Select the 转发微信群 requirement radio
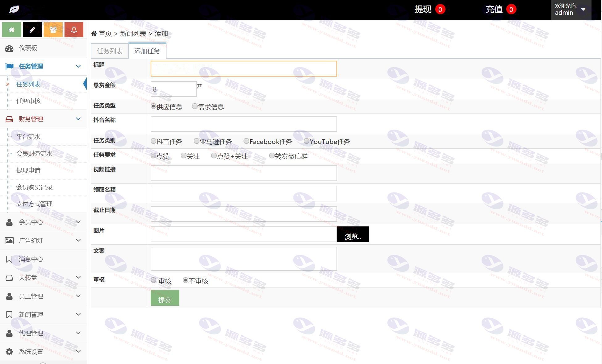The height and width of the screenshot is (364, 602). pos(272,155)
